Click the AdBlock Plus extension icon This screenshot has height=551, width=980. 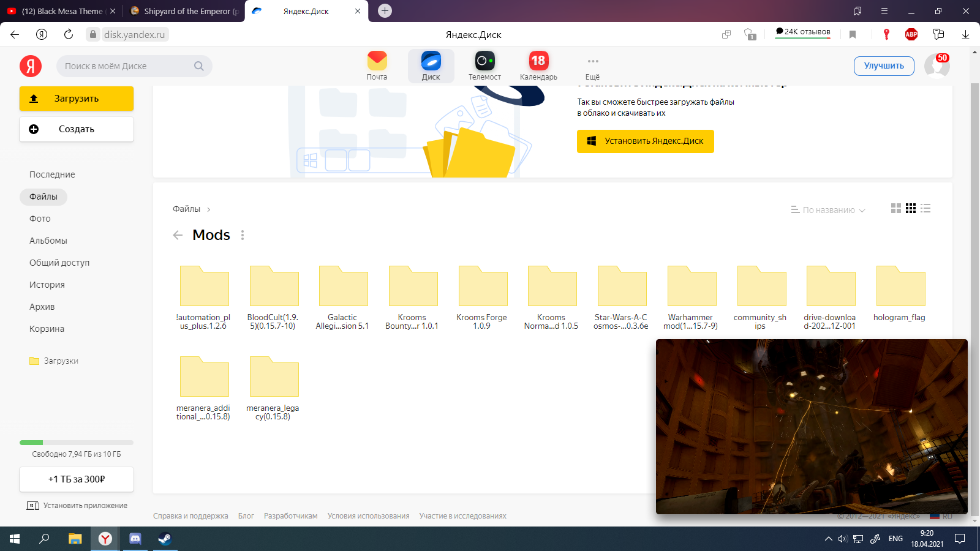coord(911,34)
